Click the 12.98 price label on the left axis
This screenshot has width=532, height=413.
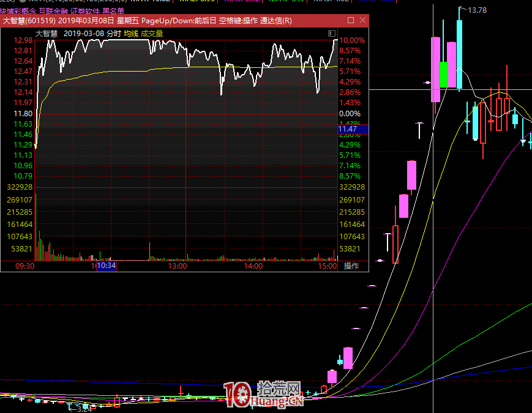click(x=23, y=40)
